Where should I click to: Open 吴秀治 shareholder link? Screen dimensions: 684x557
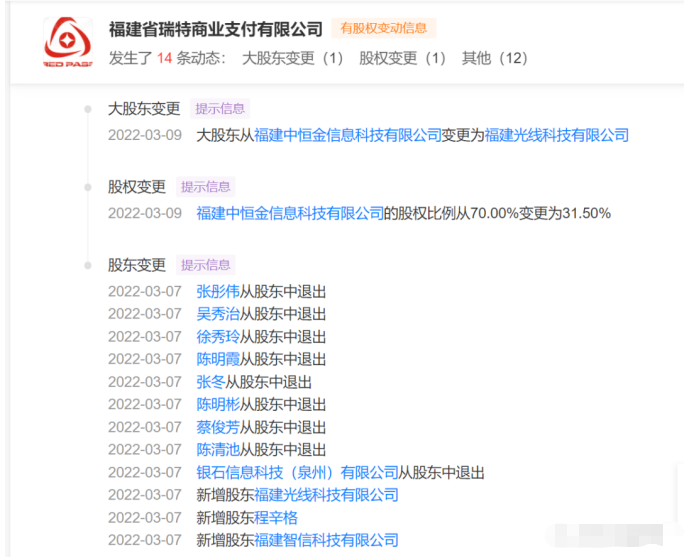tap(218, 314)
